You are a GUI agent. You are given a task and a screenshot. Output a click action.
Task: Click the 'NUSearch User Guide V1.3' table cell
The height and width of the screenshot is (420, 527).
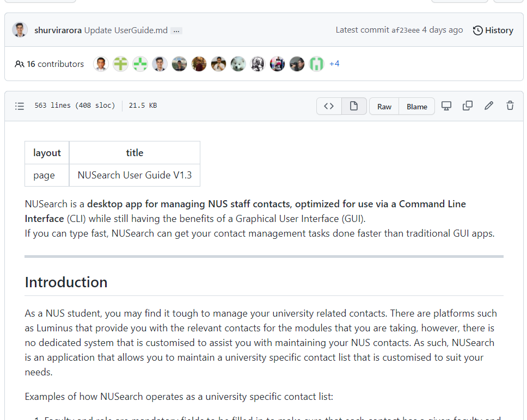[x=134, y=175]
